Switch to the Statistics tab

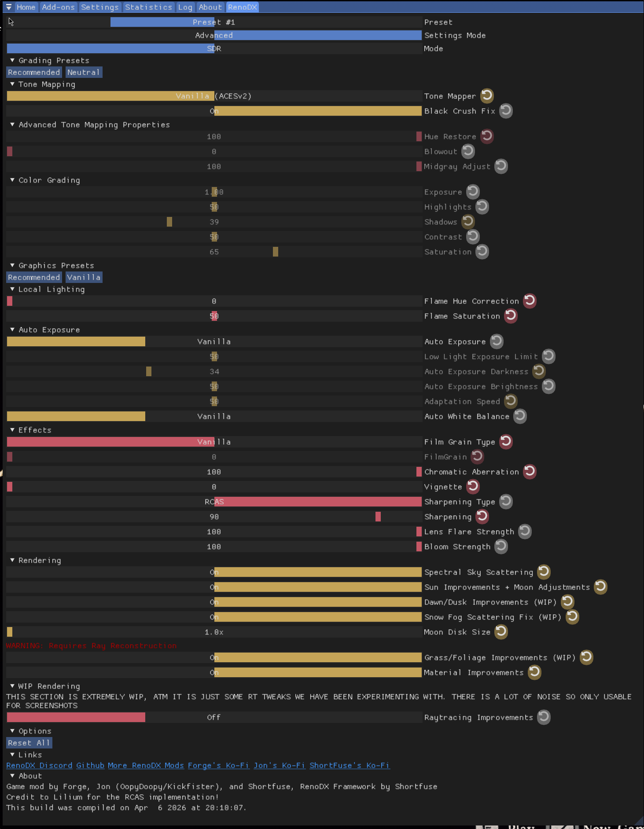[x=148, y=7]
